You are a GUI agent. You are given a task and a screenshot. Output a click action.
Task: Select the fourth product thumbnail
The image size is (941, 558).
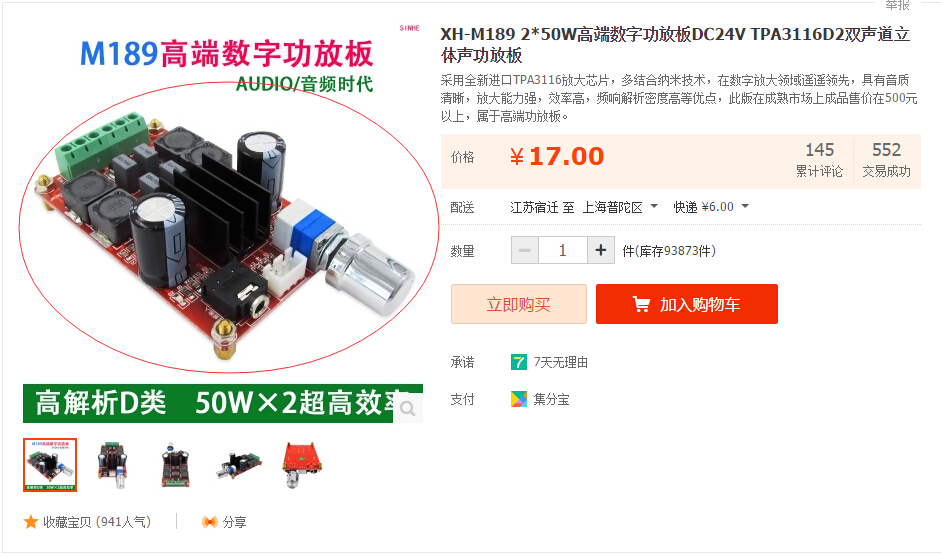pos(239,465)
